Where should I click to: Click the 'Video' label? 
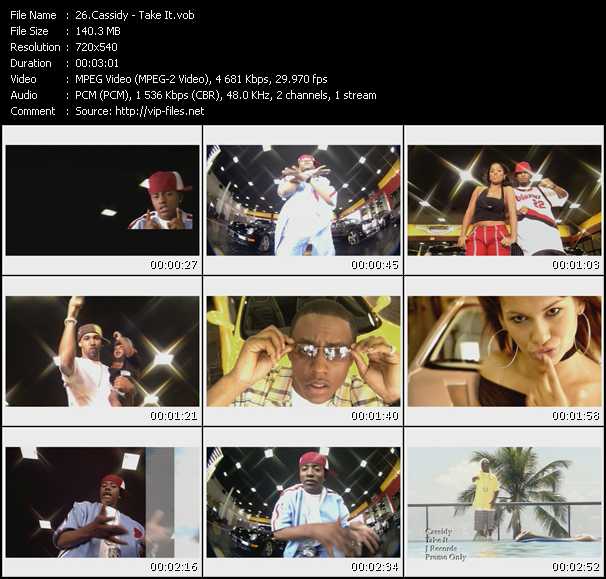(x=23, y=79)
